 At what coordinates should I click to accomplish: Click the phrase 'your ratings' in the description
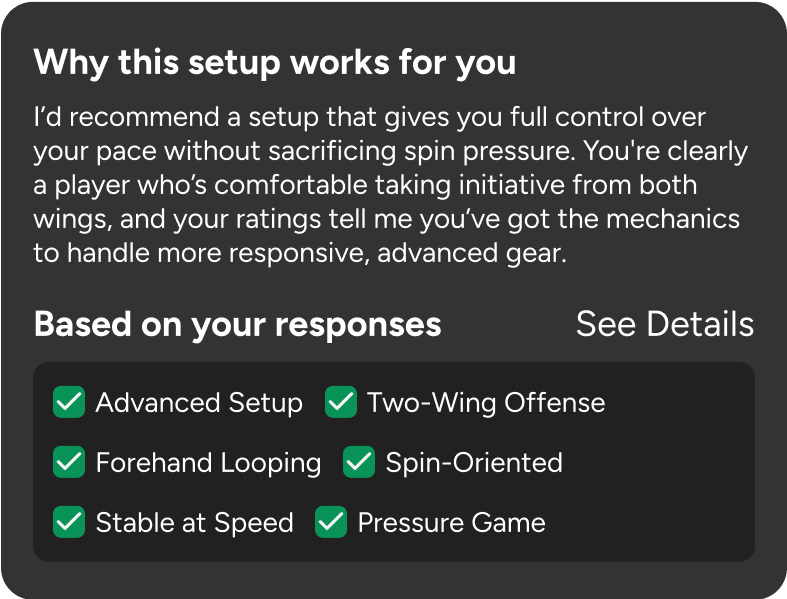pos(217,220)
